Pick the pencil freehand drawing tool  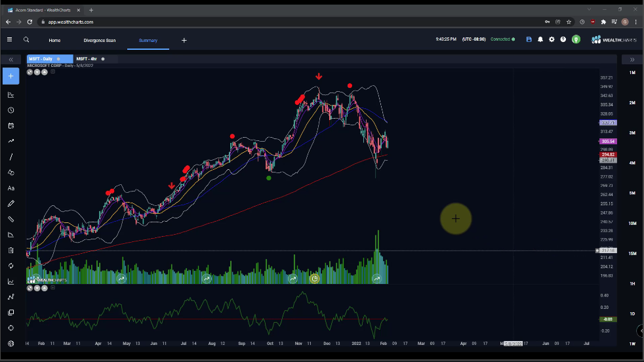click(x=11, y=203)
